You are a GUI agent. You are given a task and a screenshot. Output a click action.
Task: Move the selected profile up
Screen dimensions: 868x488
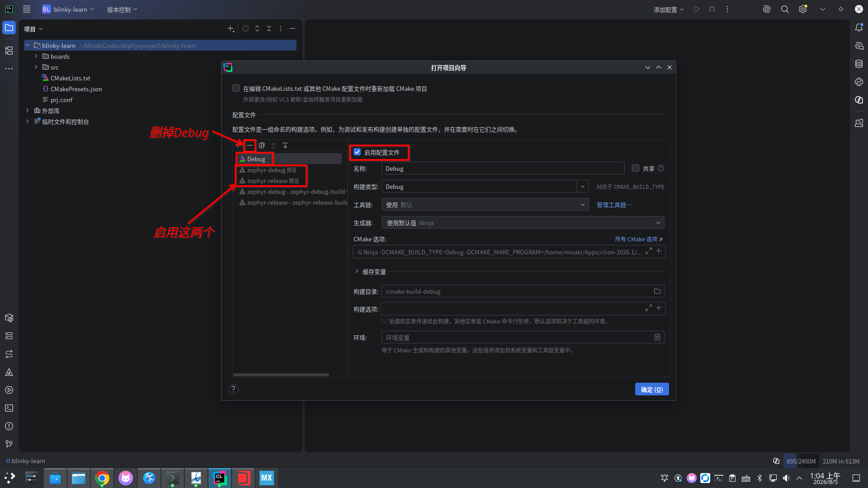point(274,145)
